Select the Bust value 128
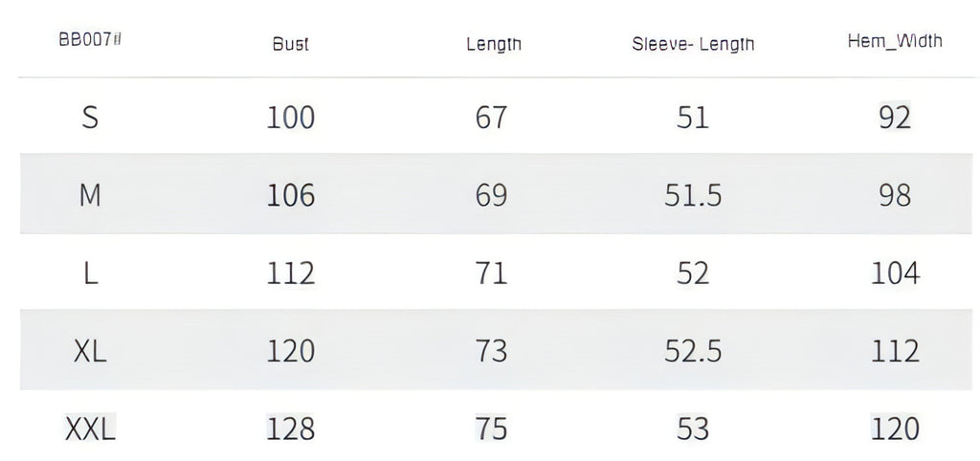Screen dimensions: 980x461 pyautogui.click(x=291, y=429)
